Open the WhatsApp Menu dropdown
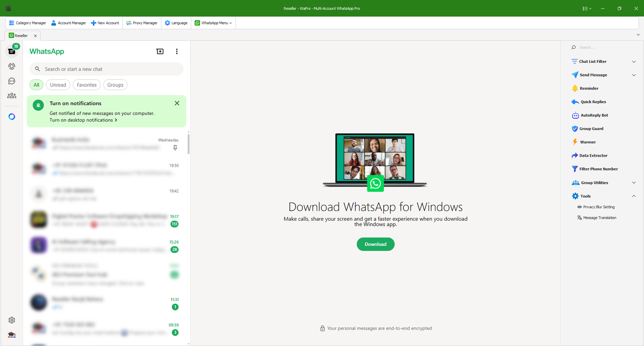This screenshot has width=644, height=346. coord(214,23)
